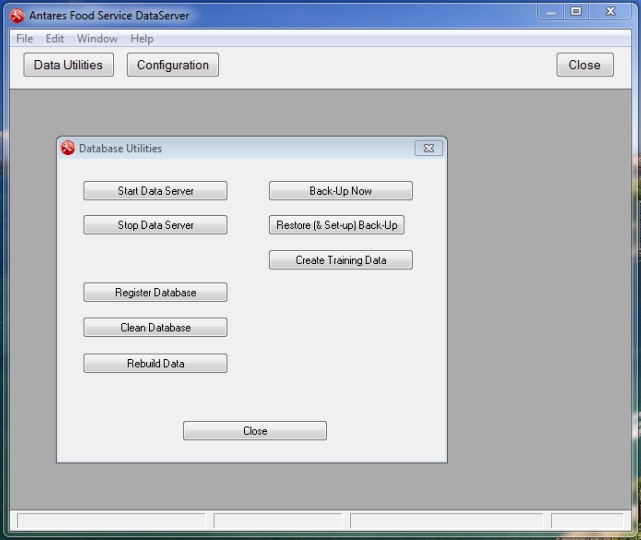Click Clean Database

pos(155,327)
